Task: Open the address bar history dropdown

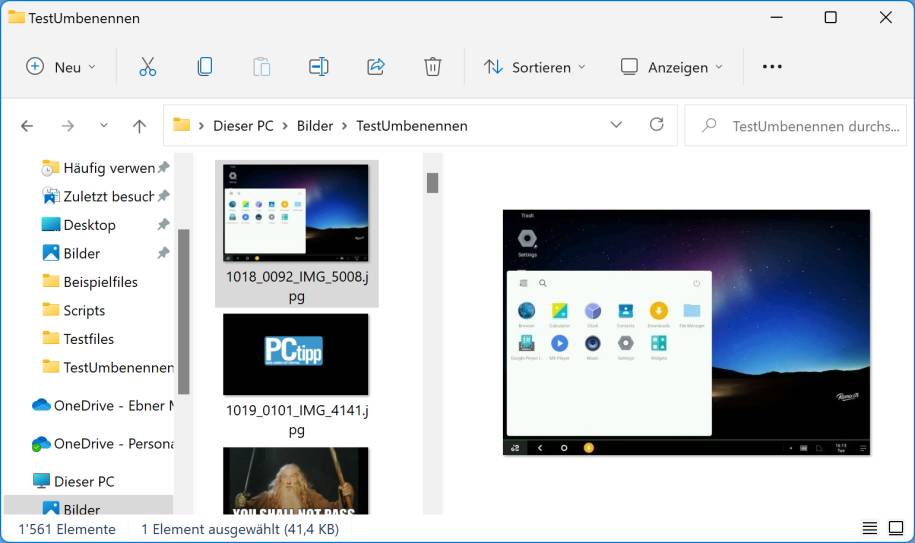Action: 616,125
